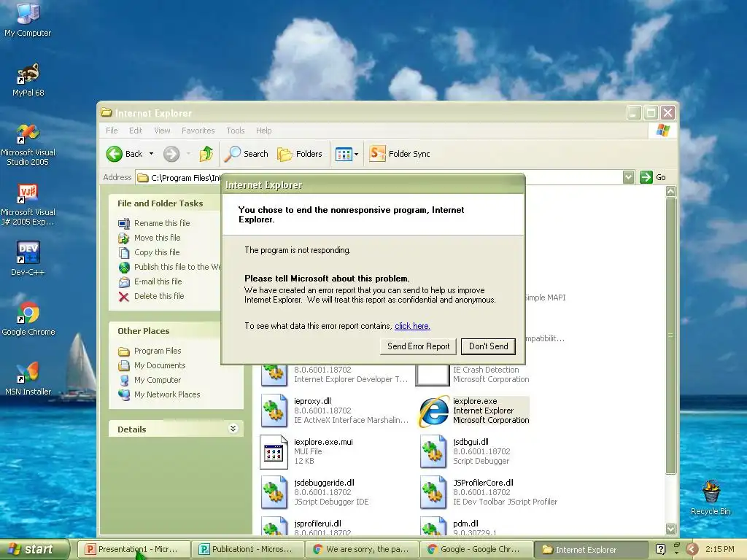The width and height of the screenshot is (747, 560).
Task: Open the Back history dropdown arrow
Action: 151,154
